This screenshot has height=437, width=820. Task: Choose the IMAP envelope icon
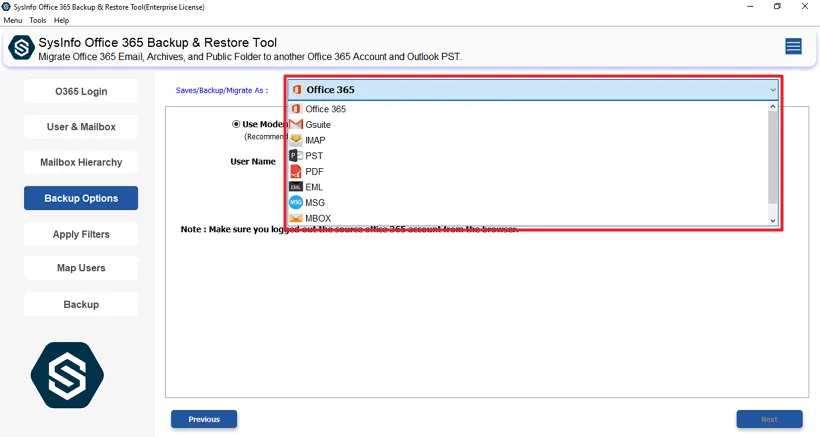[296, 140]
